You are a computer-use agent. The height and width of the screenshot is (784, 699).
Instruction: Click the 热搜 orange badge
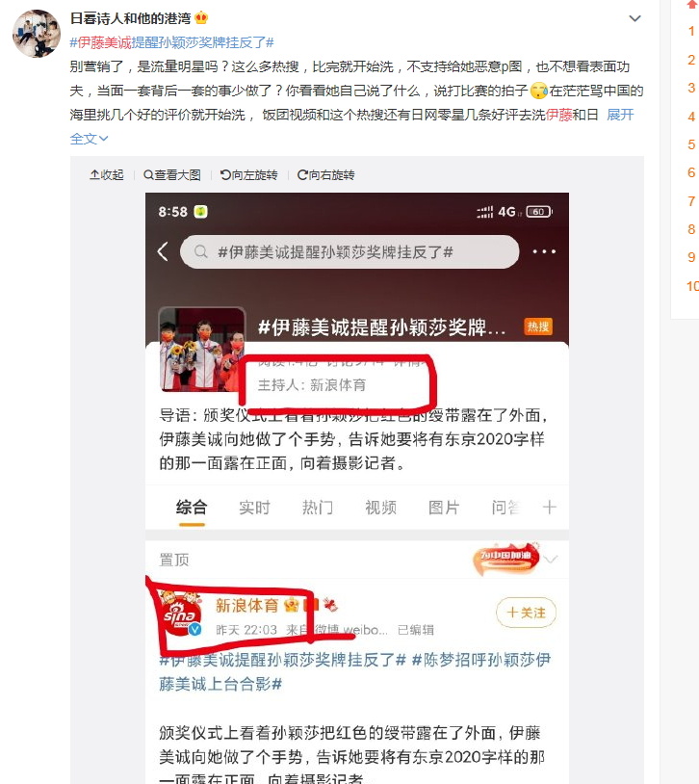(x=538, y=327)
